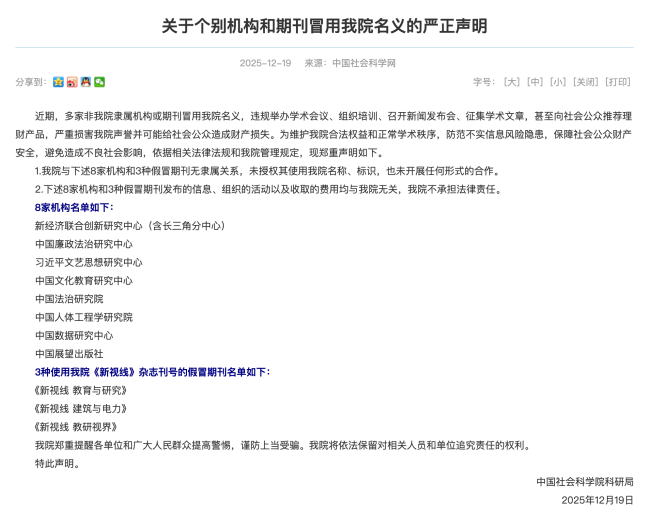Click the publish date 2025-12-19
Viewport: 650px width, 531px height.
(x=265, y=63)
